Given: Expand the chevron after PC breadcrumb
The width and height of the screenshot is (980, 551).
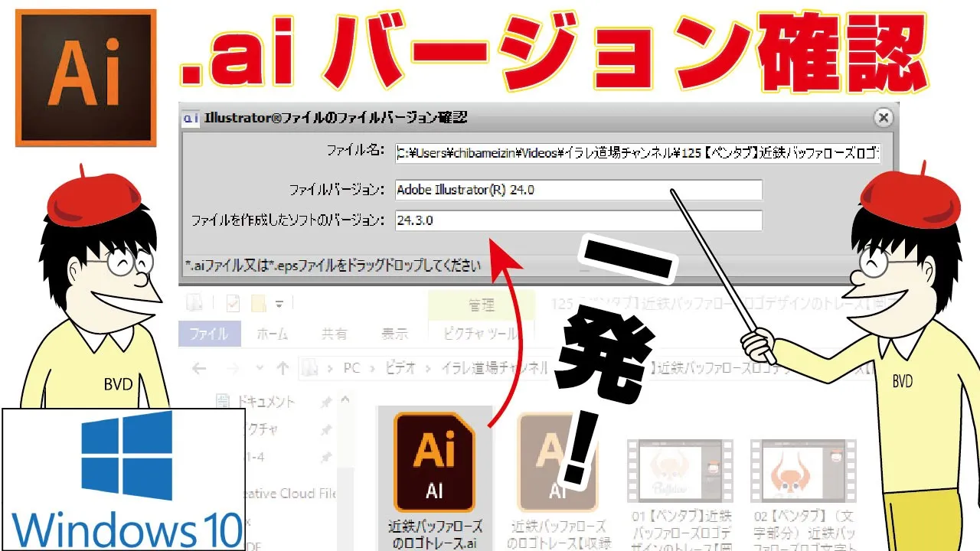Looking at the screenshot, I should pyautogui.click(x=371, y=369).
